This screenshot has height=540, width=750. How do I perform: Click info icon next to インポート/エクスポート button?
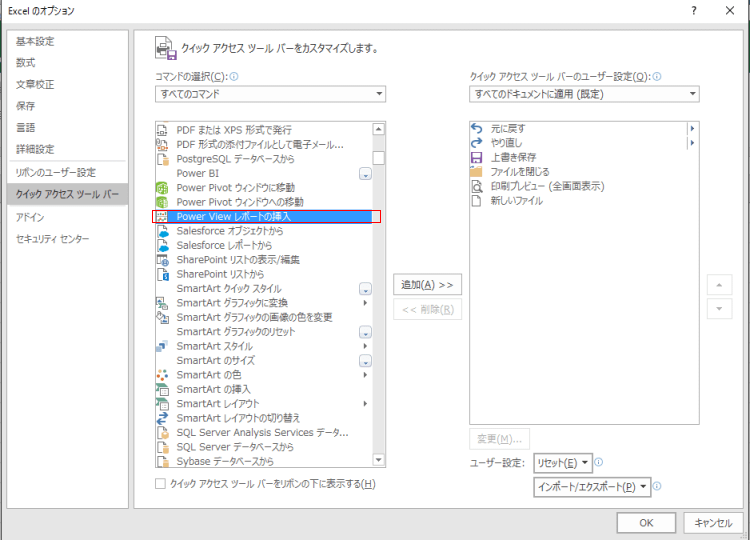pyautogui.click(x=657, y=486)
